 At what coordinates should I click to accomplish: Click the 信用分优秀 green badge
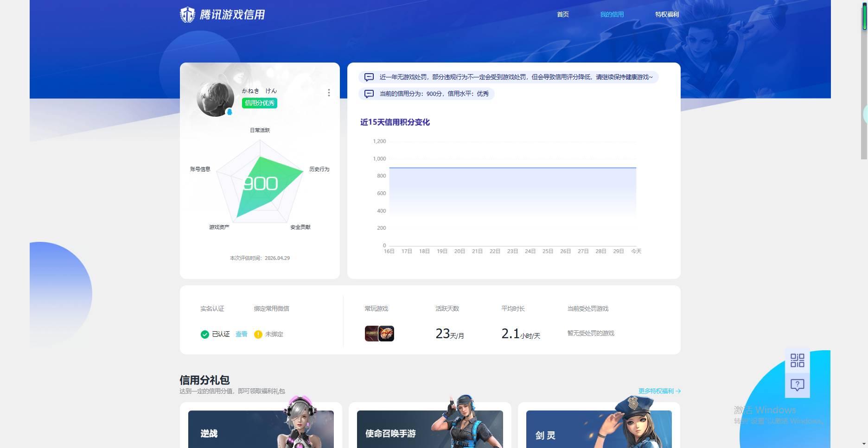[259, 103]
